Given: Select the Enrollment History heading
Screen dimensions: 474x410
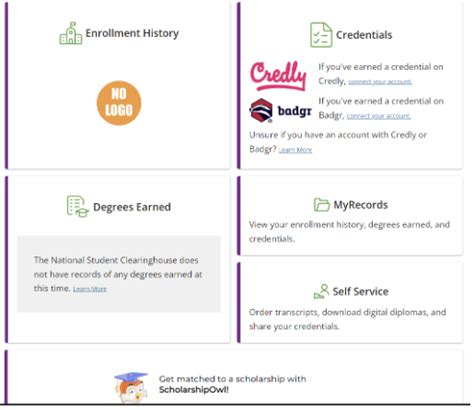Looking at the screenshot, I should click(132, 33).
